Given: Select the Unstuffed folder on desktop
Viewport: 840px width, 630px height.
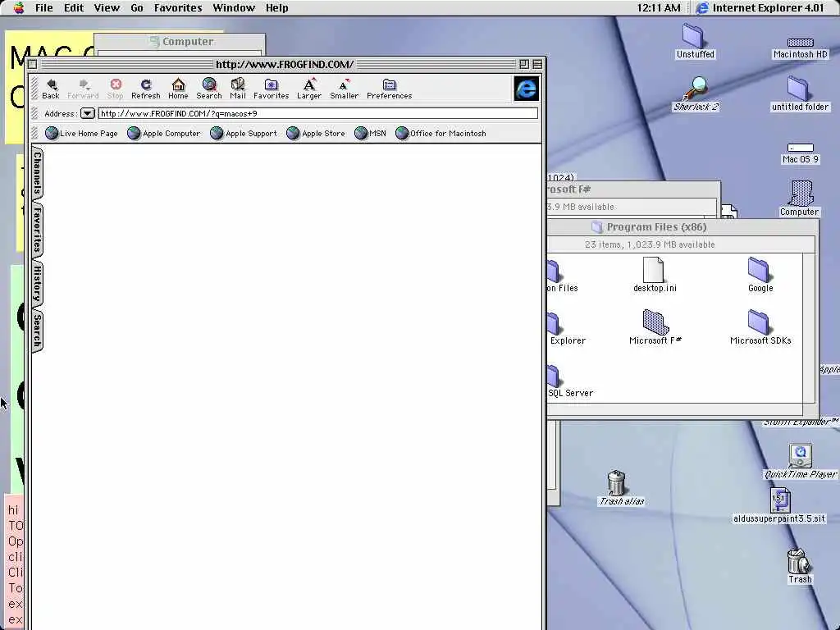Looking at the screenshot, I should pyautogui.click(x=695, y=41).
